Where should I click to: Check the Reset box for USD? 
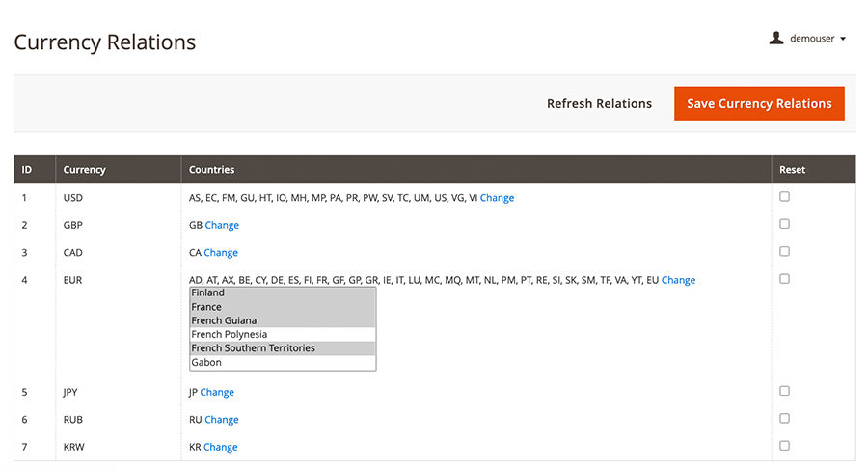coord(784,197)
